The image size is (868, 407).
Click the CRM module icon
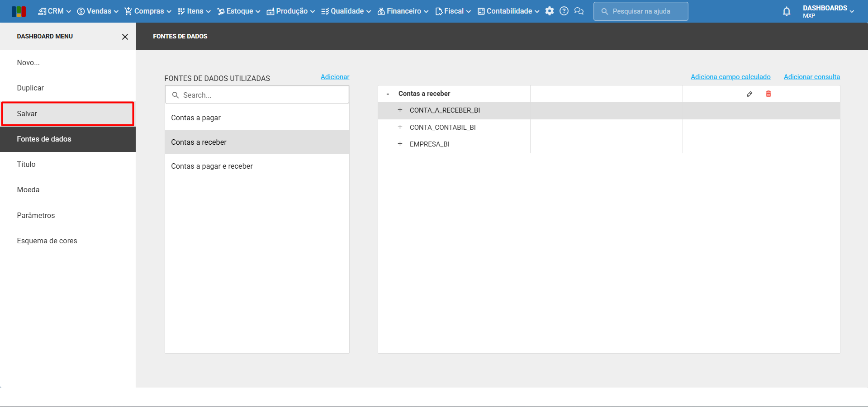pos(42,11)
